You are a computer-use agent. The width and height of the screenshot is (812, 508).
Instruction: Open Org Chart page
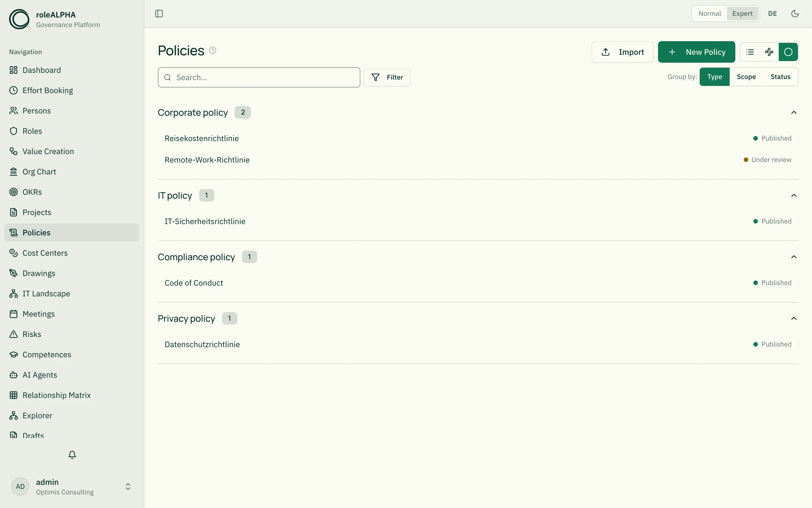pos(72,172)
